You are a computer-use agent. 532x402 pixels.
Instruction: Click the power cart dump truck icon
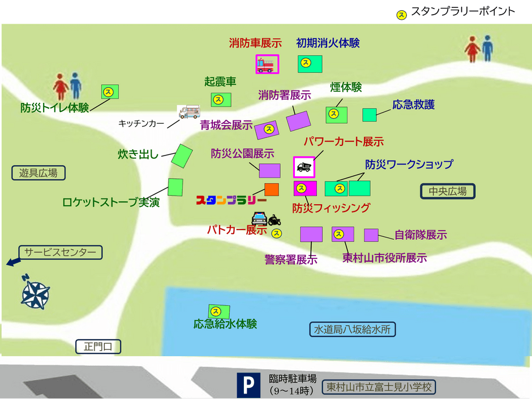tap(304, 167)
